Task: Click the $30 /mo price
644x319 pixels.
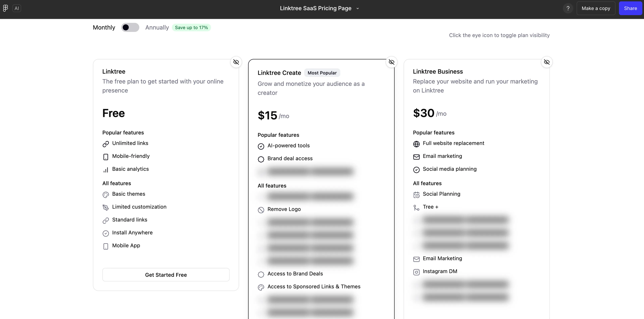Action: coord(430,113)
